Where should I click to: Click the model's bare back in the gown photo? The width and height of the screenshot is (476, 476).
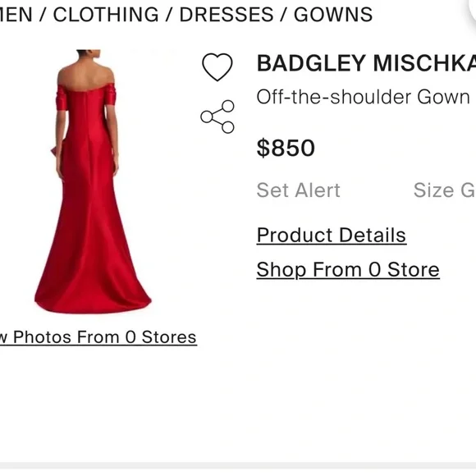pos(86,75)
